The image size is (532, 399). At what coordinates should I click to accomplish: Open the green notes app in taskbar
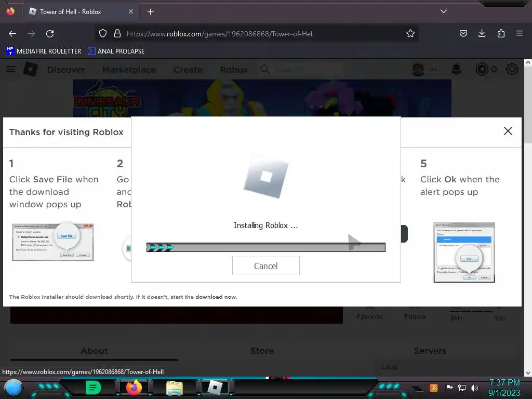tap(94, 388)
